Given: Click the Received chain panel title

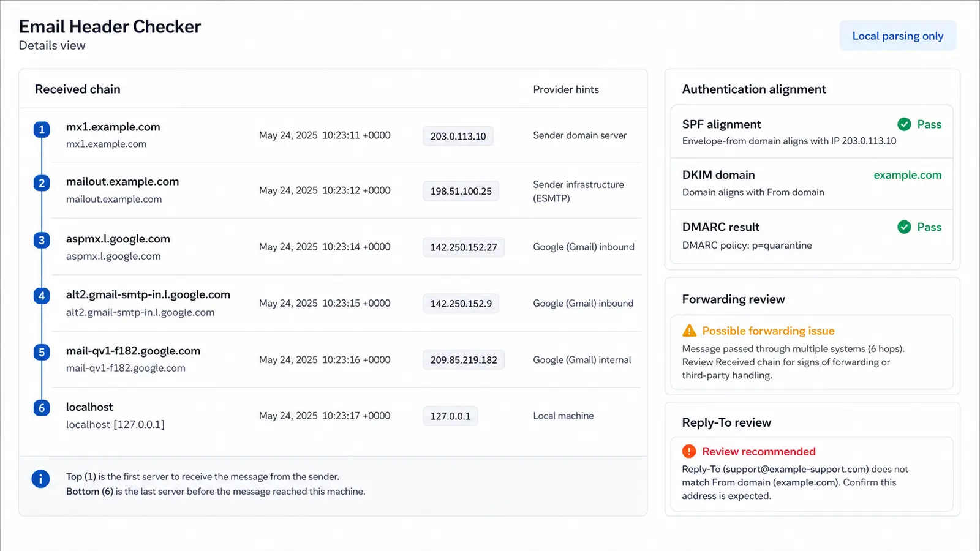Looking at the screenshot, I should [x=78, y=89].
